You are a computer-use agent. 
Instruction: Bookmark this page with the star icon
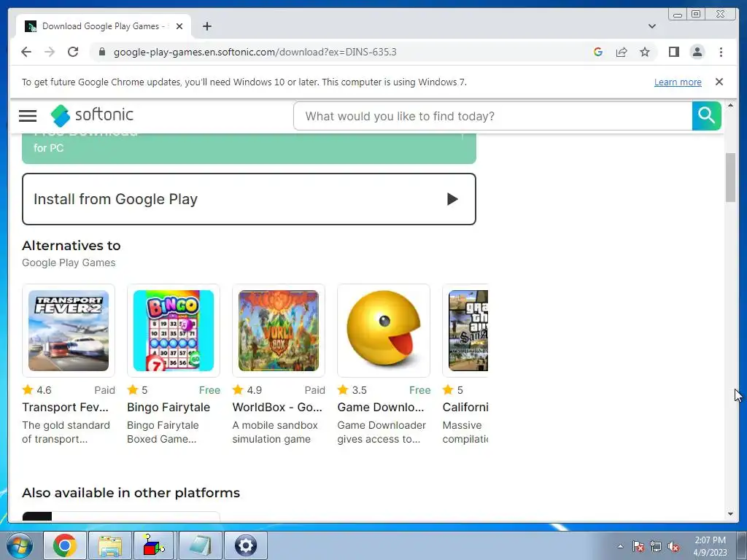pos(645,52)
